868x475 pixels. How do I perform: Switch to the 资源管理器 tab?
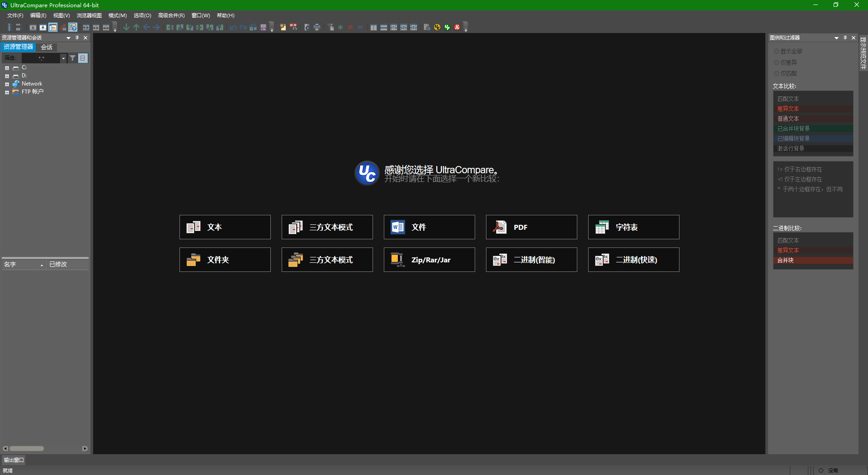pos(19,47)
